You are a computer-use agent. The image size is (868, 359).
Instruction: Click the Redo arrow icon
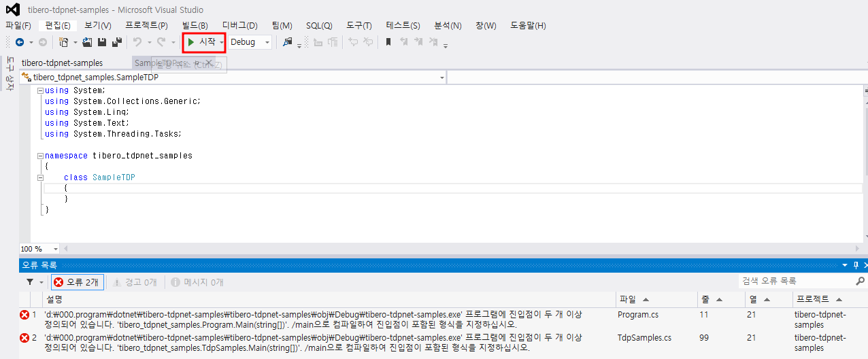[161, 42]
